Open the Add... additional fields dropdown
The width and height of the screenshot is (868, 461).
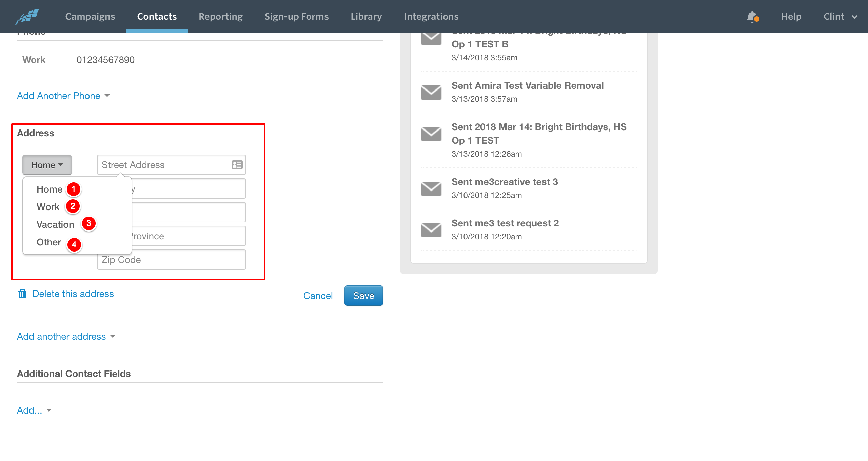34,410
